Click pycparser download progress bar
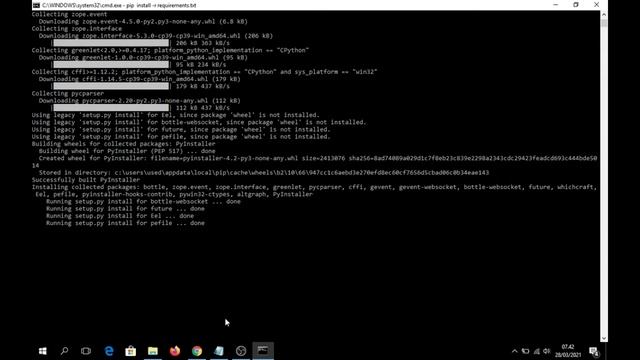Image resolution: width=640 pixels, height=360 pixels. point(111,108)
